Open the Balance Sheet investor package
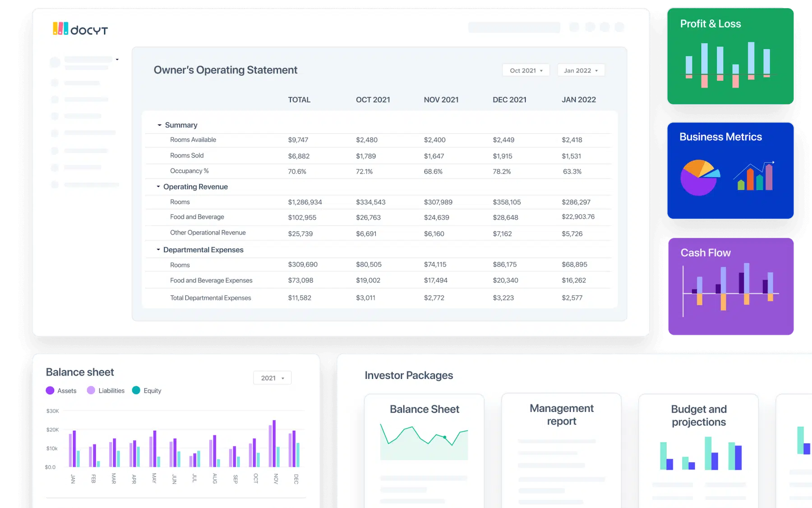Viewport: 812px width, 508px height. (424, 451)
